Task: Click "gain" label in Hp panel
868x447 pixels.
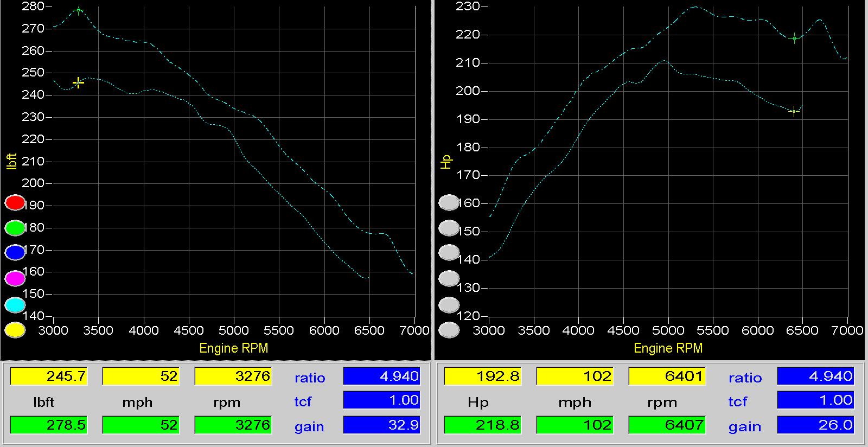Action: 745,427
